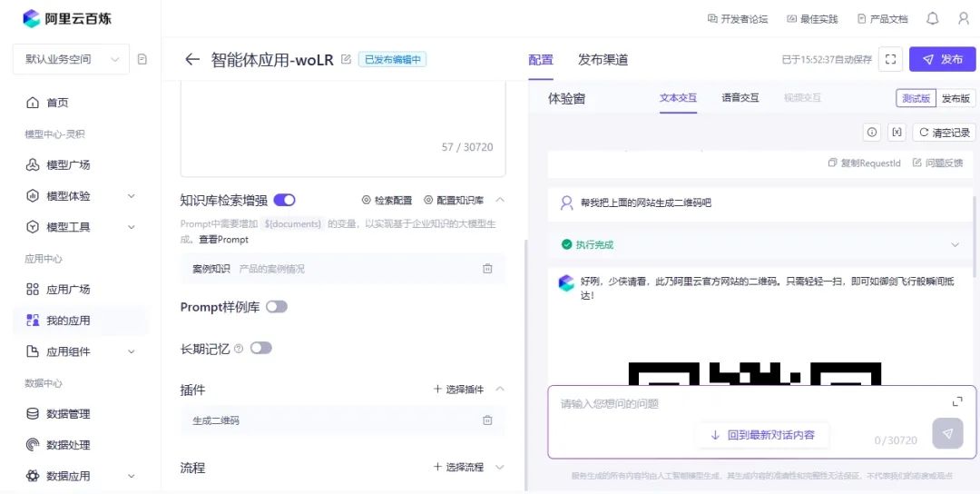Image resolution: width=980 pixels, height=494 pixels.
Task: Click the Alibaba Cloud Bailian logo
Action: 67,19
